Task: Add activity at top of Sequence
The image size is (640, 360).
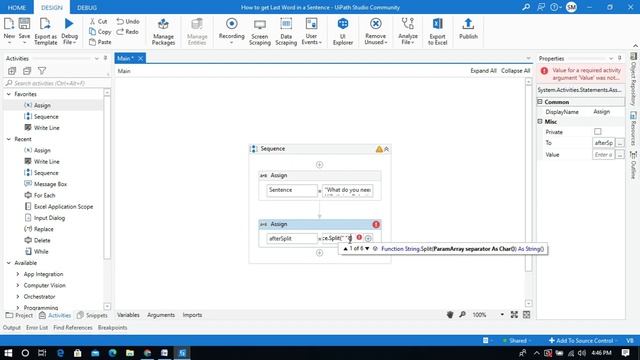Action: (x=320, y=164)
